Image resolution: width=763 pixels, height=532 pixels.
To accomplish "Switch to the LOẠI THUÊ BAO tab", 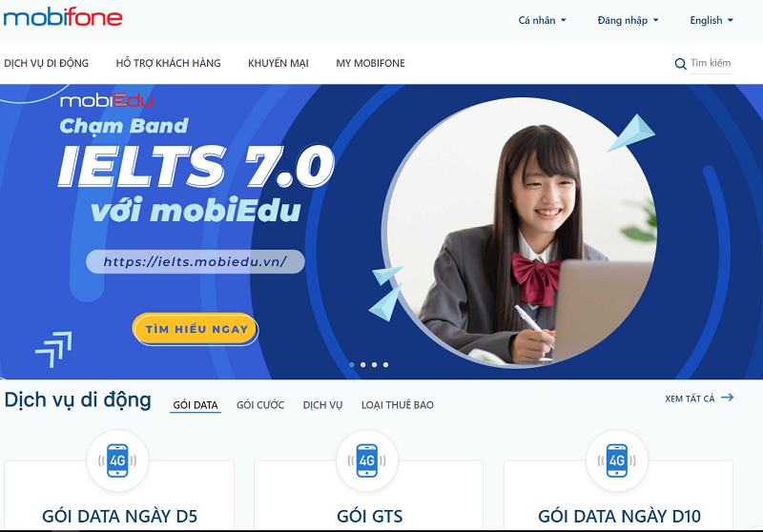I will (398, 405).
